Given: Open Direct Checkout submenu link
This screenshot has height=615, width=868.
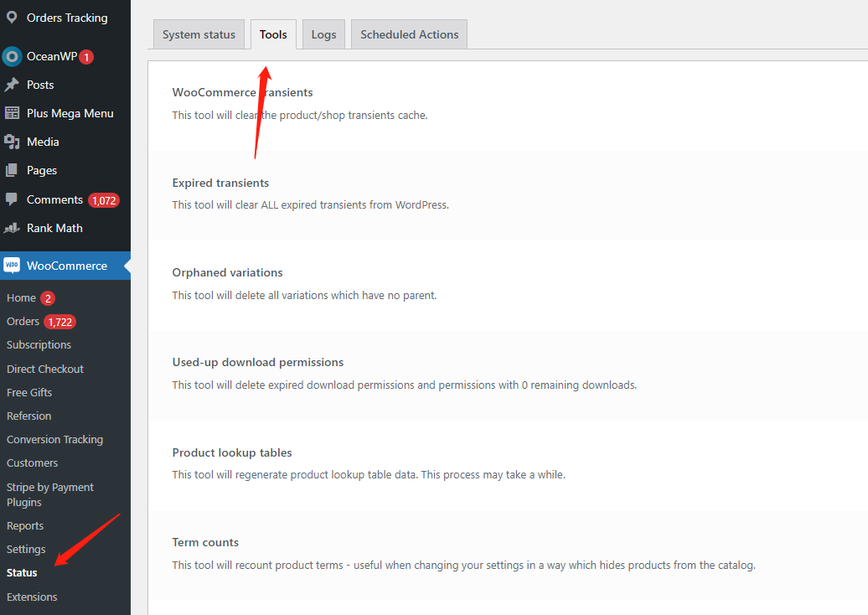Looking at the screenshot, I should pos(45,370).
